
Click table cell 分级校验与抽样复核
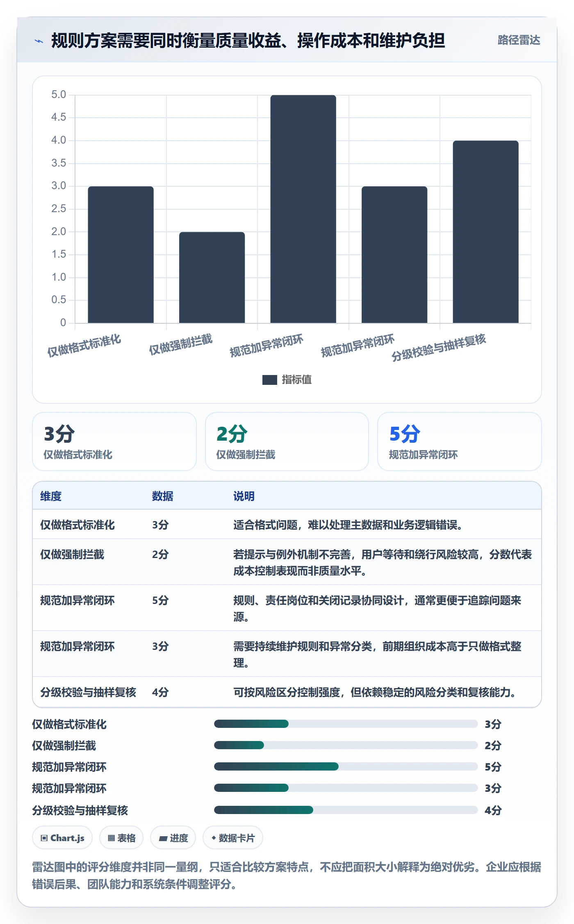[x=88, y=692]
